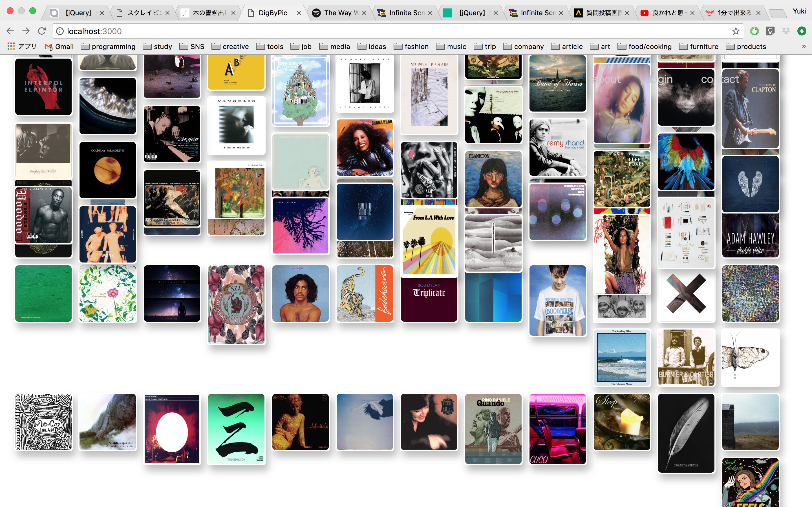The width and height of the screenshot is (812, 507).
Task: Open the Coldplay Parachutes album cover
Action: [108, 170]
